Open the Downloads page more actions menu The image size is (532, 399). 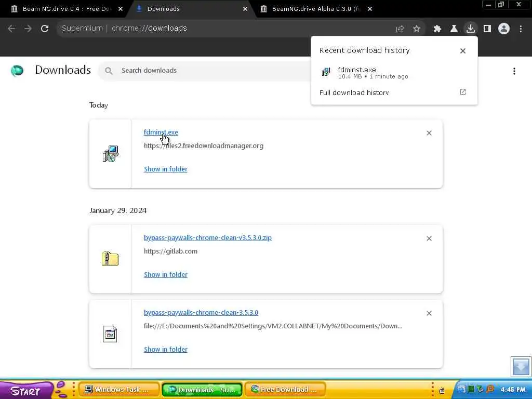(x=514, y=71)
